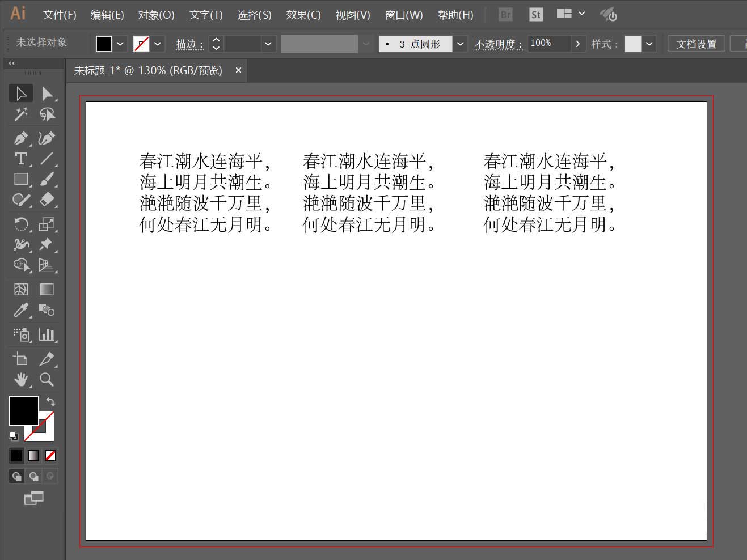This screenshot has width=747, height=560.
Task: Swap fill and stroke colors
Action: pos(50,401)
